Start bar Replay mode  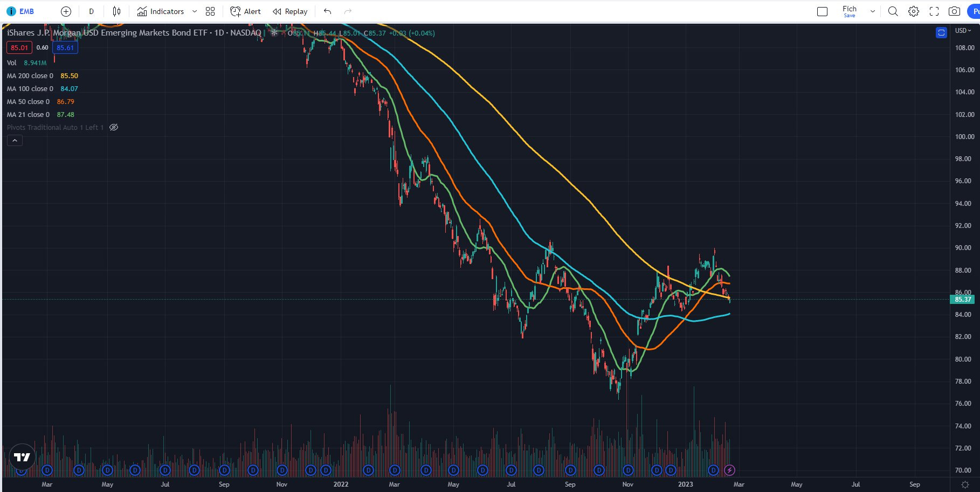click(x=290, y=11)
